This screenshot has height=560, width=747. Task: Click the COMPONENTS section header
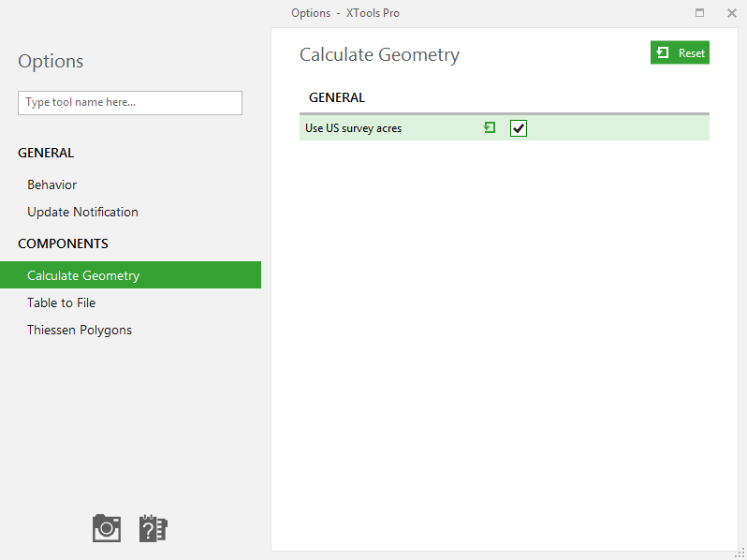pos(63,243)
